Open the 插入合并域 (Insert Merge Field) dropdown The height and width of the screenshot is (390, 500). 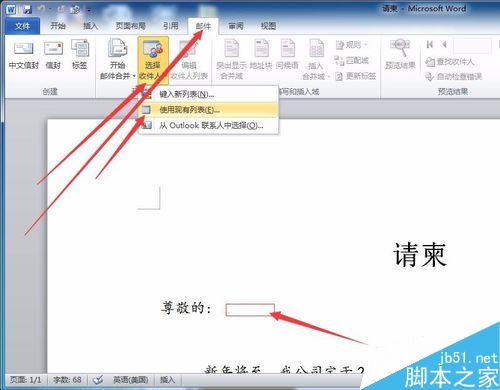point(316,59)
